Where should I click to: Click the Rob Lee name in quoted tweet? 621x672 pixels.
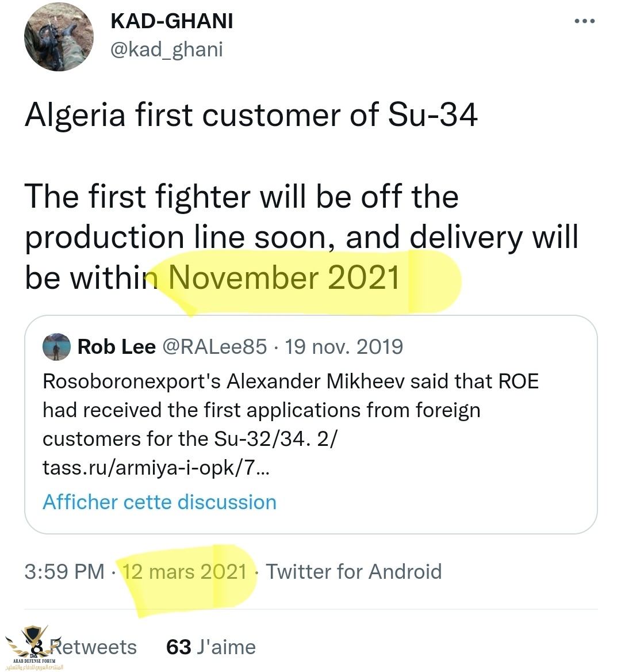(x=117, y=347)
